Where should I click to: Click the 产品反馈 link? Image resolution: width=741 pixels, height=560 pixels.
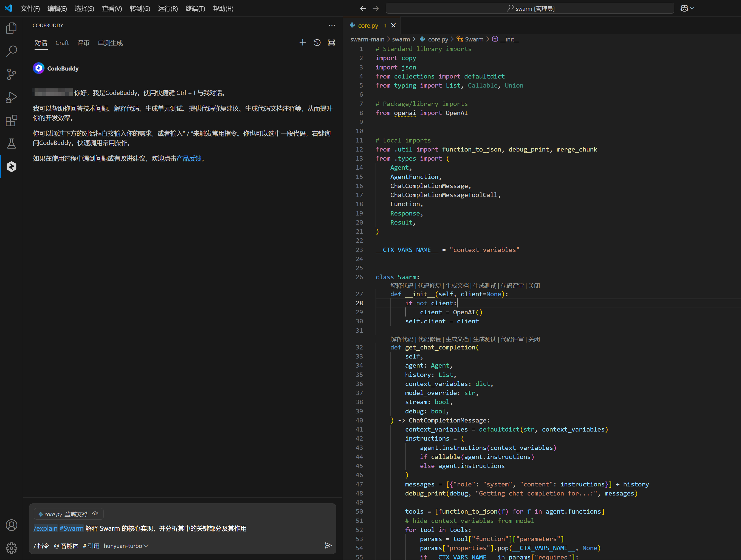point(189,158)
